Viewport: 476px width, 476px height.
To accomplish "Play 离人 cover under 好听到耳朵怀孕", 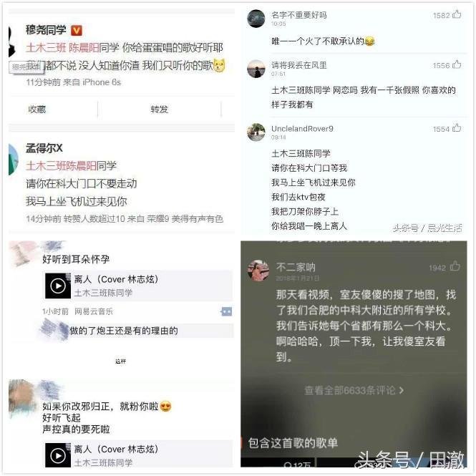I will pos(58,286).
